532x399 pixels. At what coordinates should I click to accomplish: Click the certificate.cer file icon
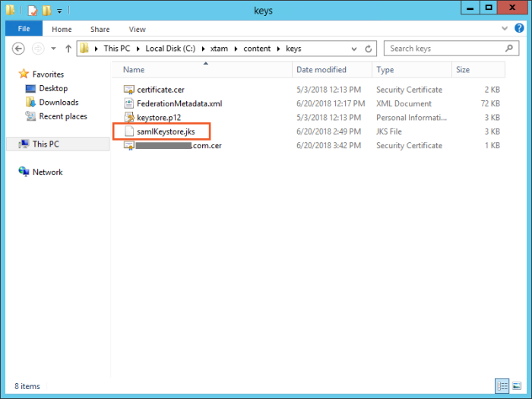(x=129, y=90)
